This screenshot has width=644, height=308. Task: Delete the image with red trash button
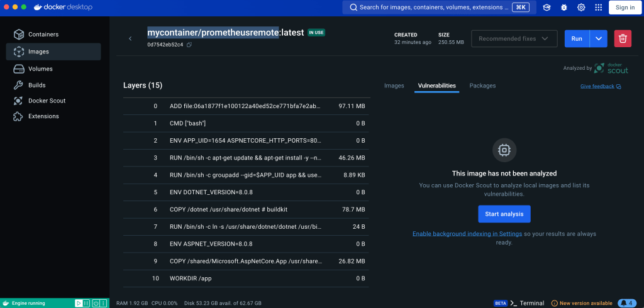(623, 38)
